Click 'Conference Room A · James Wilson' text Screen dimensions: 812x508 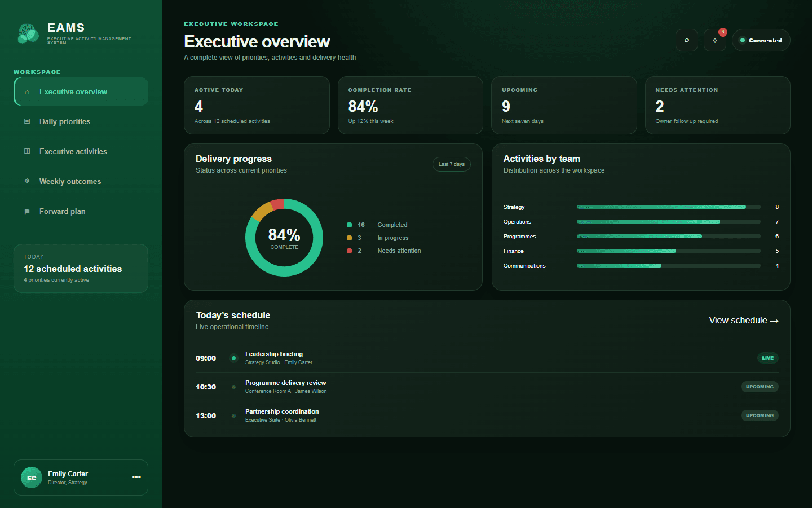(x=286, y=391)
